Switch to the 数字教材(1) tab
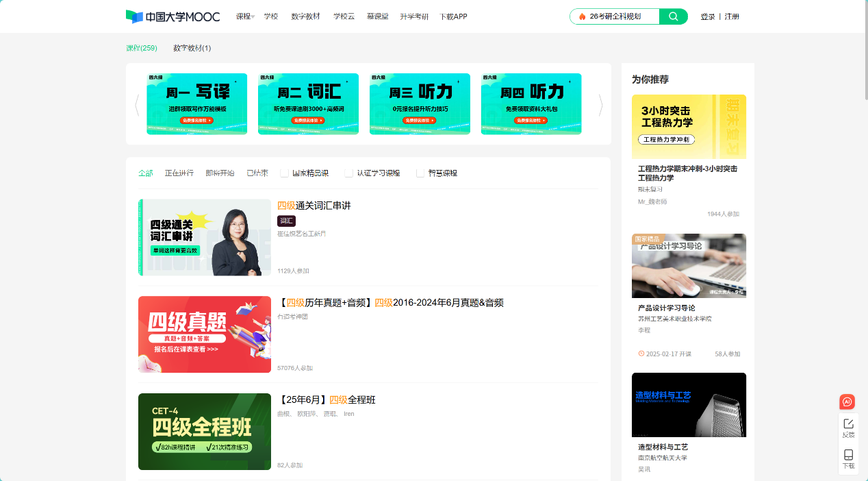Screen dimensions: 868x481 [192, 48]
